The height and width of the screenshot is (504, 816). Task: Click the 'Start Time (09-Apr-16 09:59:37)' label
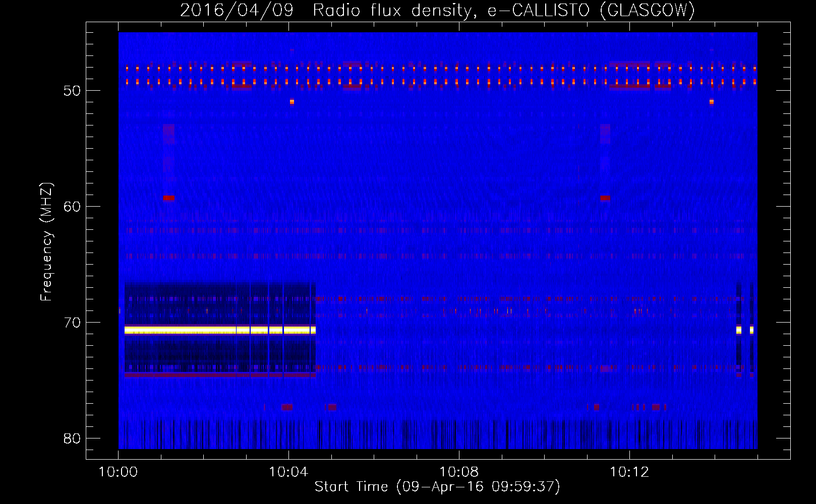(x=437, y=487)
